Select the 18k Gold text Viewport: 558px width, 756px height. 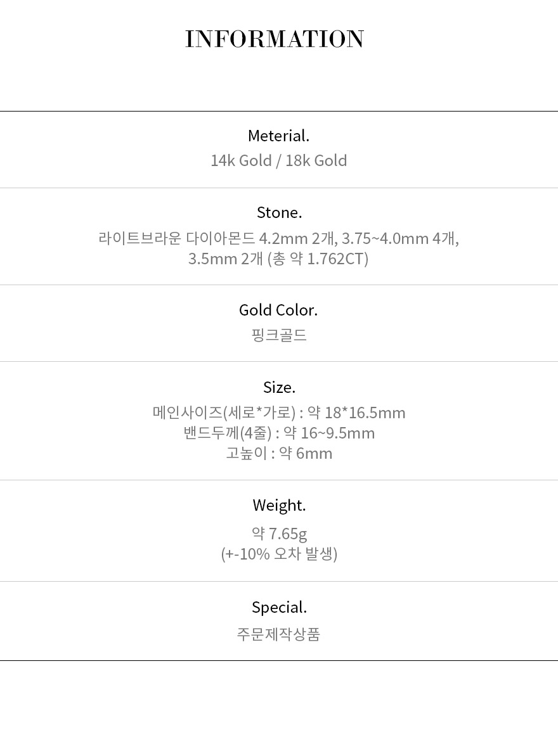pyautogui.click(x=316, y=160)
